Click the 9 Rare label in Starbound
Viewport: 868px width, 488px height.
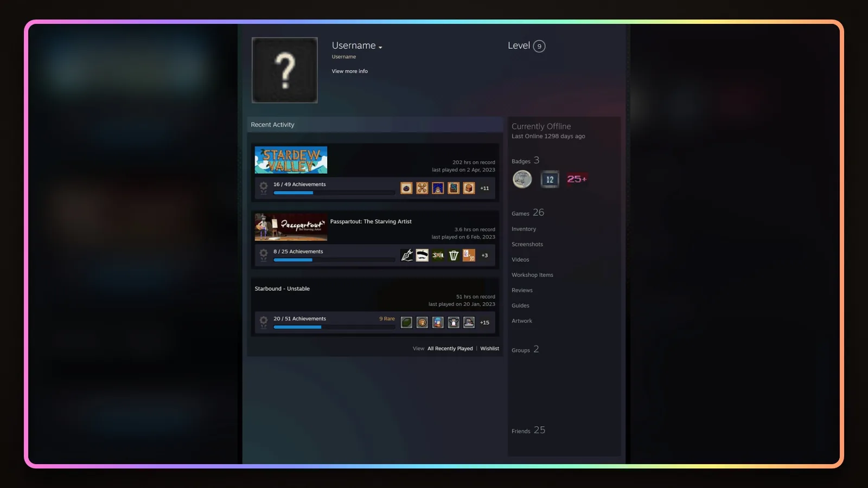coord(387,319)
